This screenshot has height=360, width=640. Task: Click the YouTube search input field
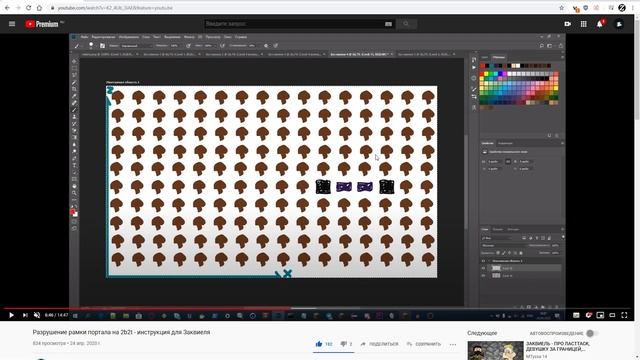coord(294,24)
